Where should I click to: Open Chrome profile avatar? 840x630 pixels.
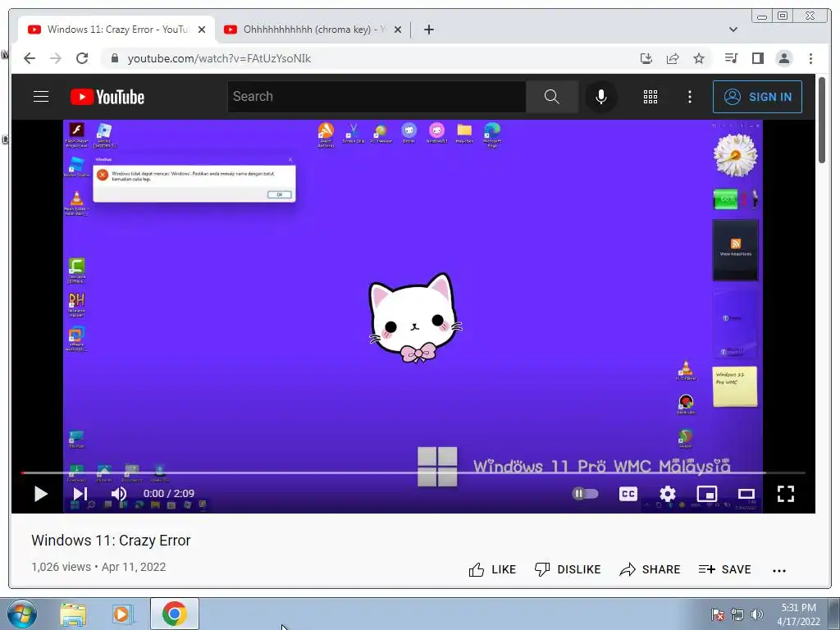click(783, 58)
